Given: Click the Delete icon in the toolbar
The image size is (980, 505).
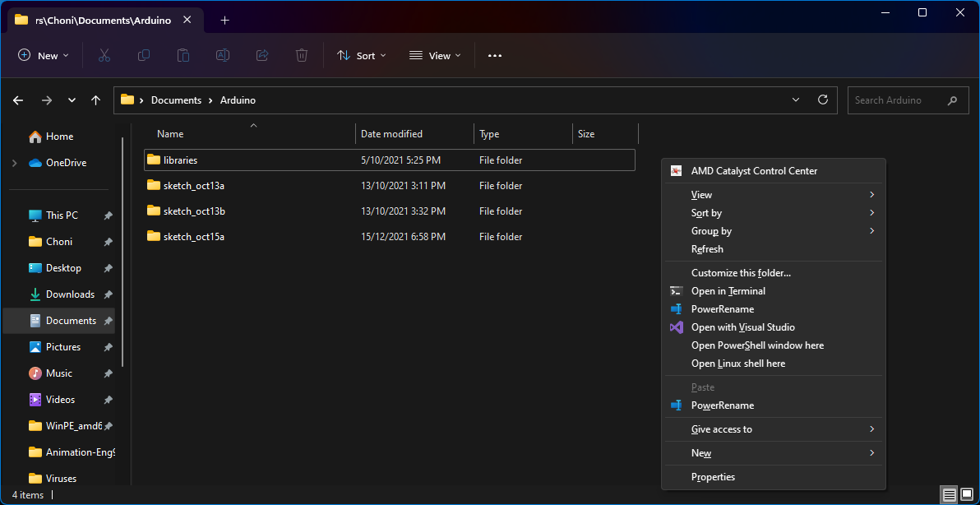Looking at the screenshot, I should tap(301, 55).
